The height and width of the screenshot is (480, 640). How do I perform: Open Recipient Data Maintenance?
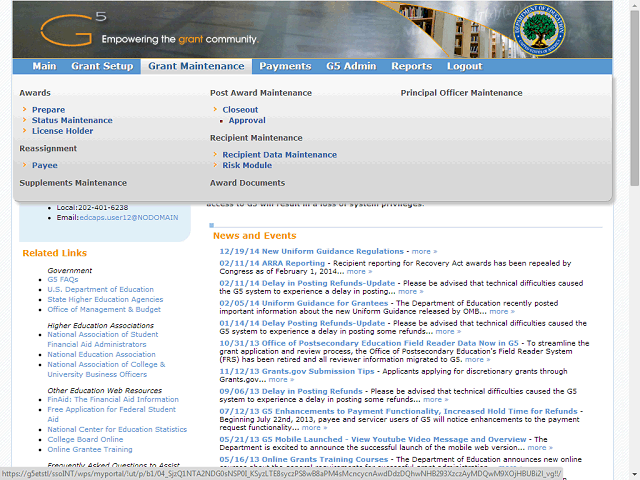279,155
